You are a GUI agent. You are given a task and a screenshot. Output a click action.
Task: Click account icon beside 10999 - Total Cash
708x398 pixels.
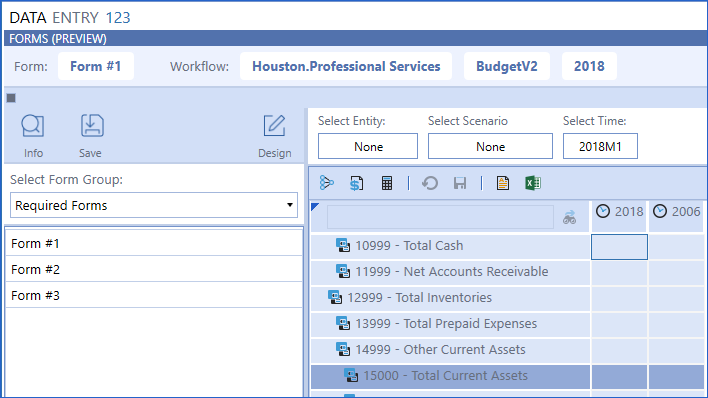(343, 245)
